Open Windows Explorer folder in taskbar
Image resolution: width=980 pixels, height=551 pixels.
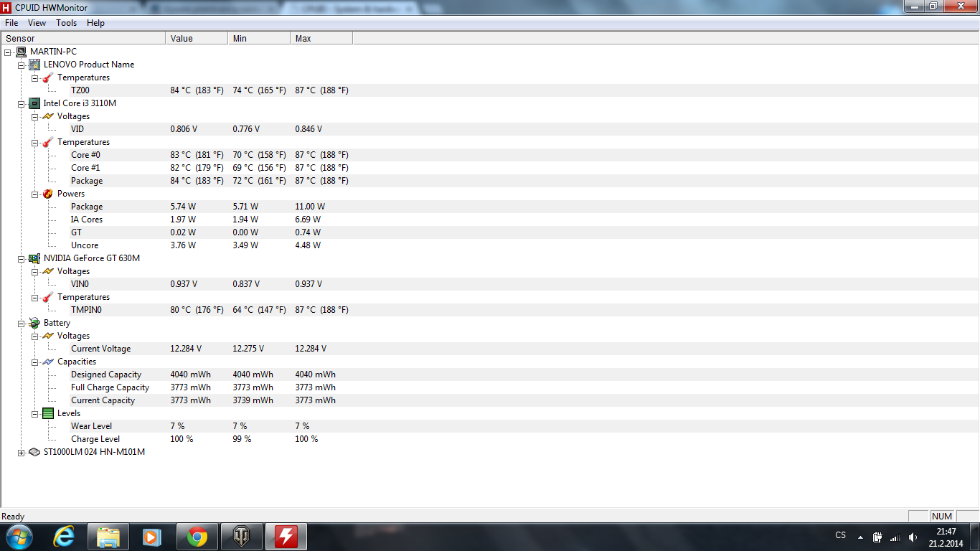click(108, 537)
